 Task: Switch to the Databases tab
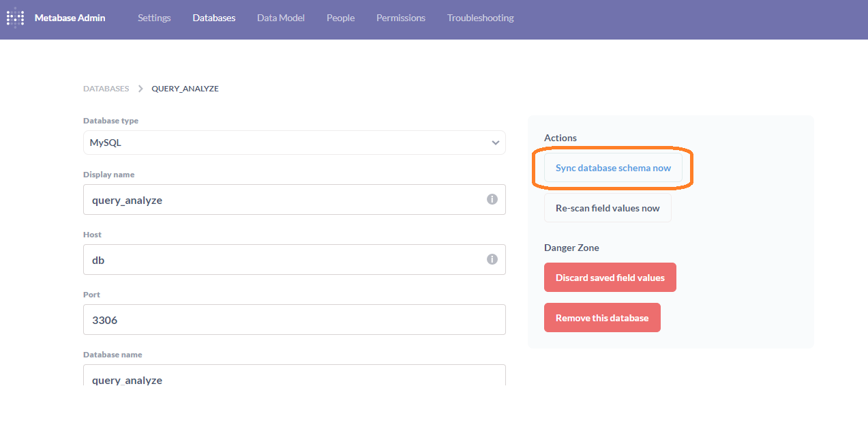point(214,18)
